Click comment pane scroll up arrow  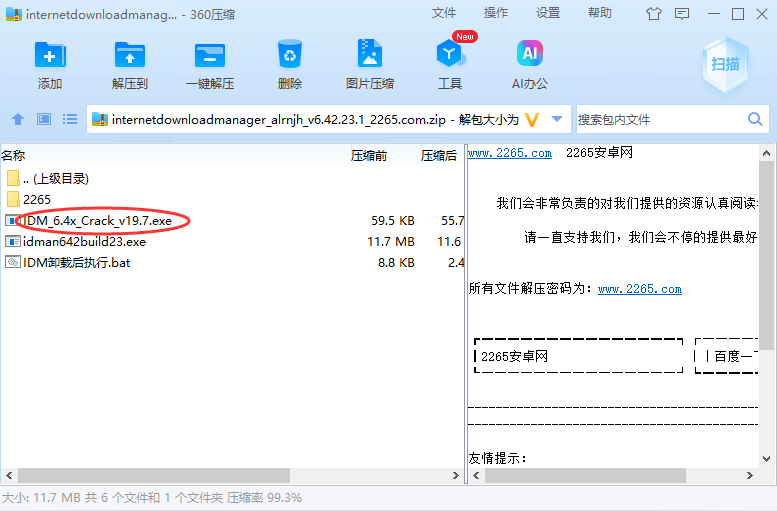[x=766, y=153]
